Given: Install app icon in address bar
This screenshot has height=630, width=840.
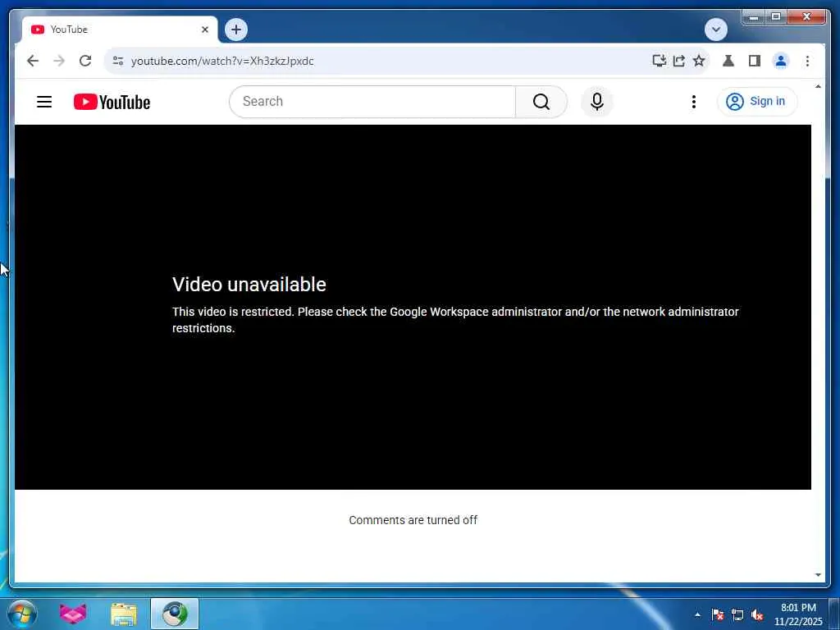Looking at the screenshot, I should (x=659, y=61).
